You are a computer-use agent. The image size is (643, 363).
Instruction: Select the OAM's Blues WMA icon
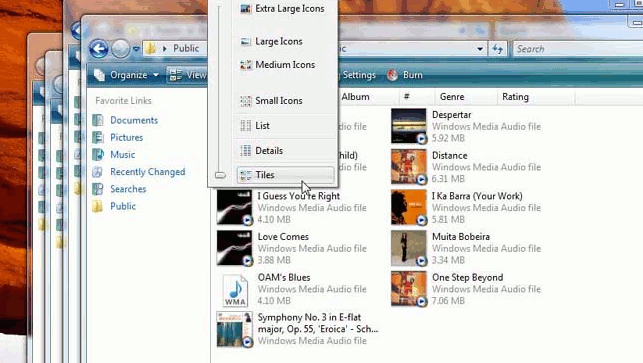pos(235,290)
